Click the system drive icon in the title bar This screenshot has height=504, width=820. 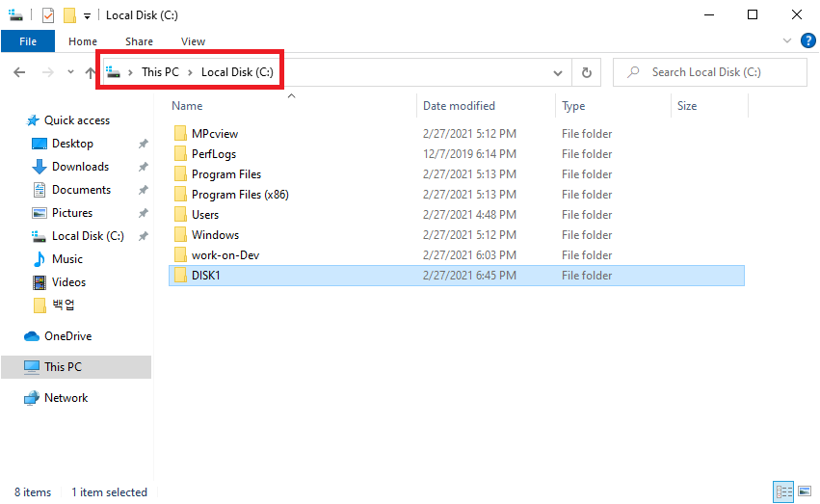15,15
